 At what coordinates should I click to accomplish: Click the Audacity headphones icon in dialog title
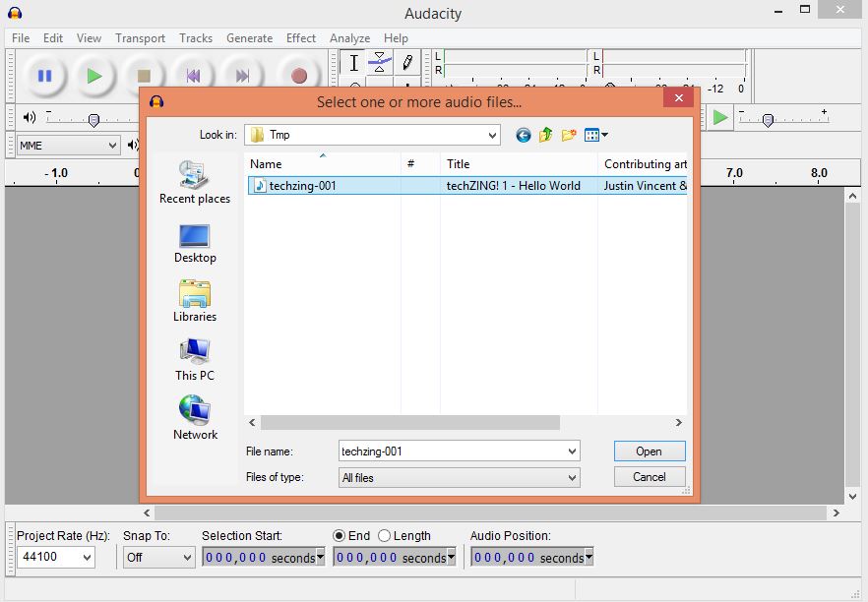[156, 102]
